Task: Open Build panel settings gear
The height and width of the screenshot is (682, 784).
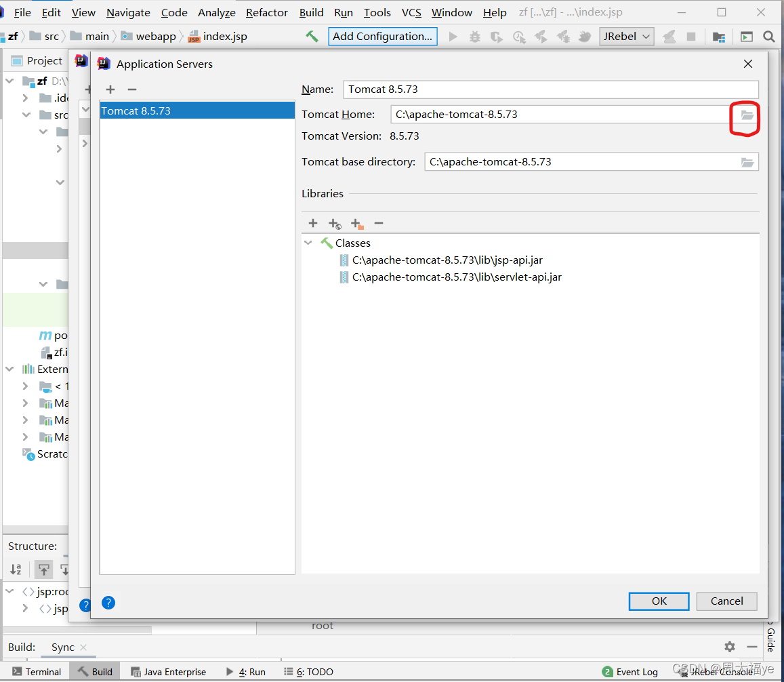Action: pyautogui.click(x=730, y=647)
